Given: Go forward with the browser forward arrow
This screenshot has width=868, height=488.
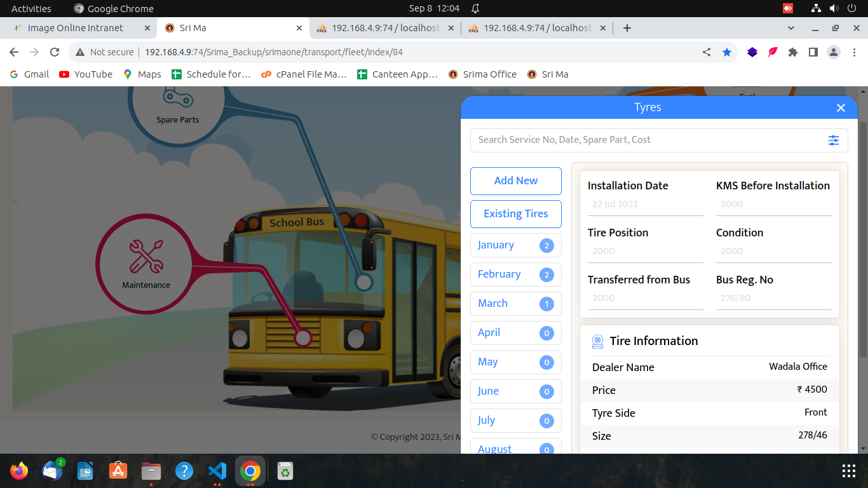Looking at the screenshot, I should click(x=34, y=52).
